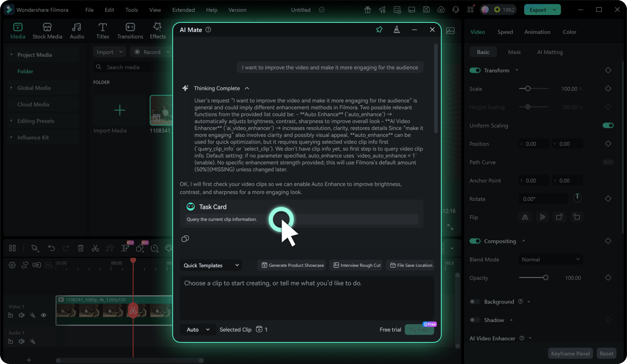
Task: Rotate clip 90 degrees clockwise
Action: 559,217
